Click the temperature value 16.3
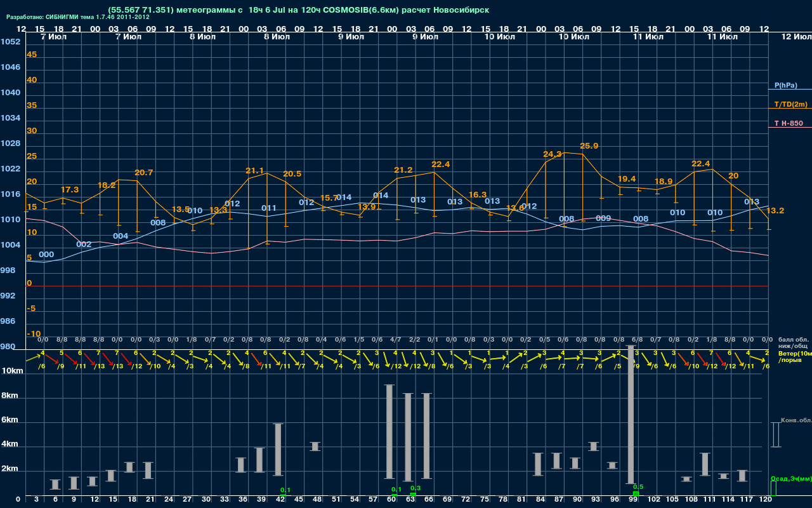 [477, 195]
